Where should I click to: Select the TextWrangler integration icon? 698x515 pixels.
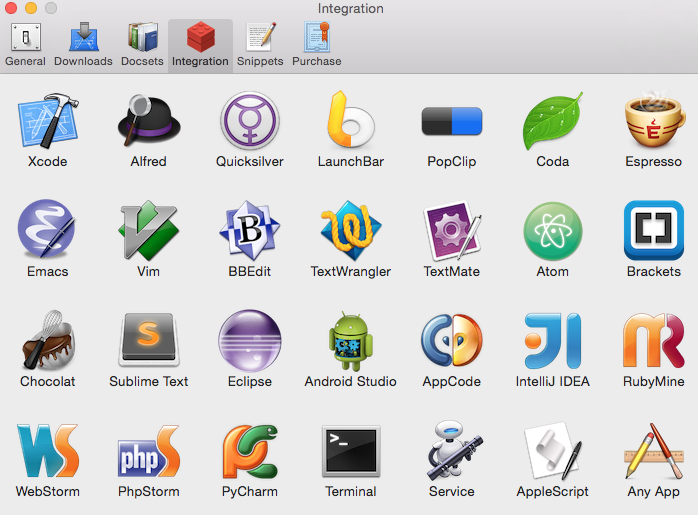coord(351,231)
